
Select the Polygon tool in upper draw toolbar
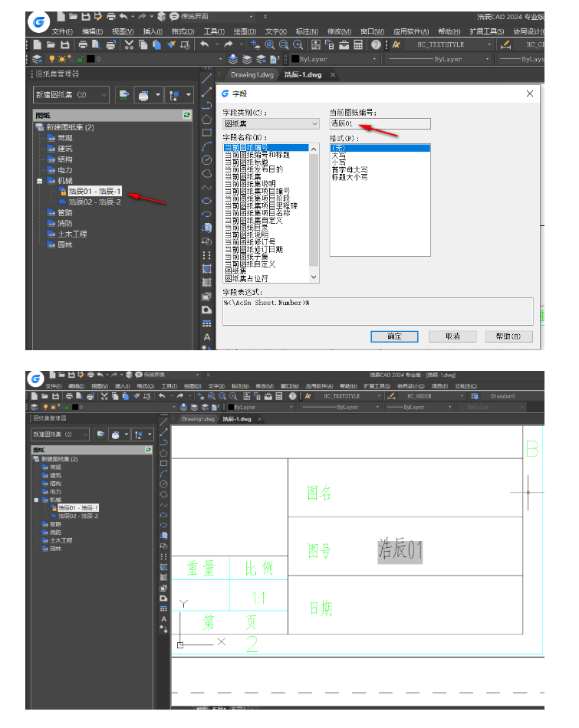pos(207,120)
